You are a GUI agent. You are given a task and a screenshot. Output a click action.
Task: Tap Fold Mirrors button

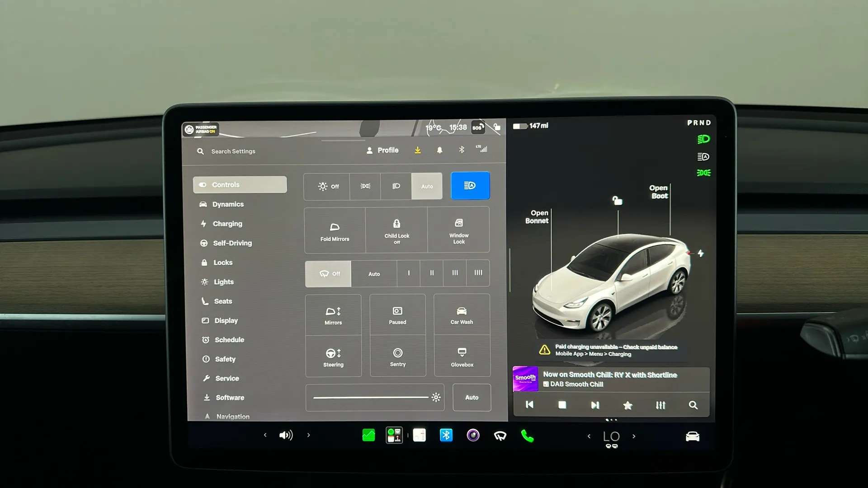pos(335,231)
